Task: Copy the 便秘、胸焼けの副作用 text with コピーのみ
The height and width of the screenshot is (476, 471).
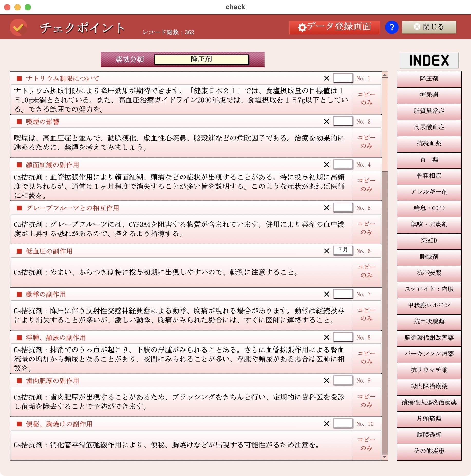Action: pos(366,444)
